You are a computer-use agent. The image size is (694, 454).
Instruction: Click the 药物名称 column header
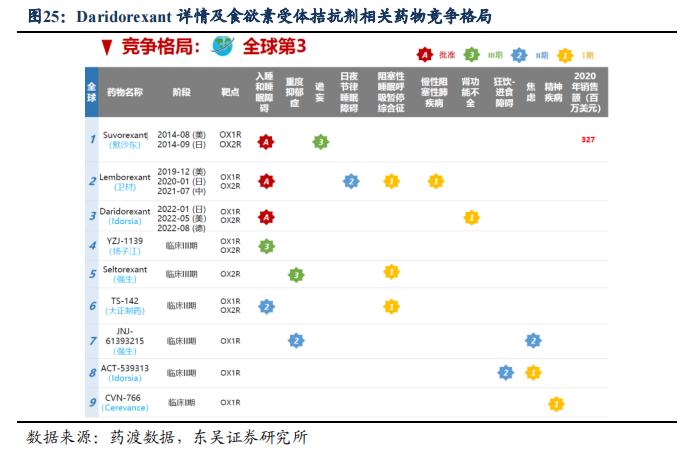click(125, 92)
